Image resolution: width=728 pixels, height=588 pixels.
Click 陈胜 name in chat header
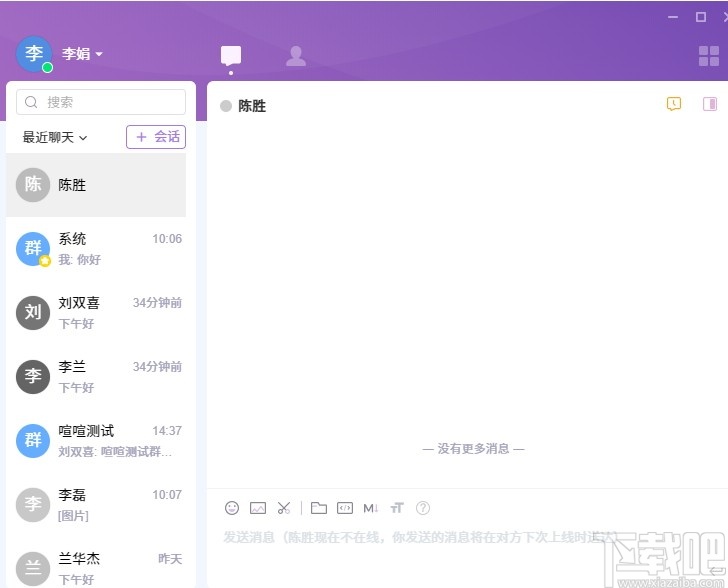click(x=252, y=106)
